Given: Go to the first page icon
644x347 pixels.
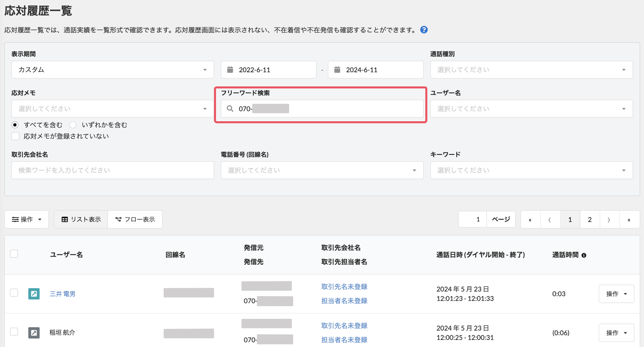Looking at the screenshot, I should pyautogui.click(x=530, y=219).
